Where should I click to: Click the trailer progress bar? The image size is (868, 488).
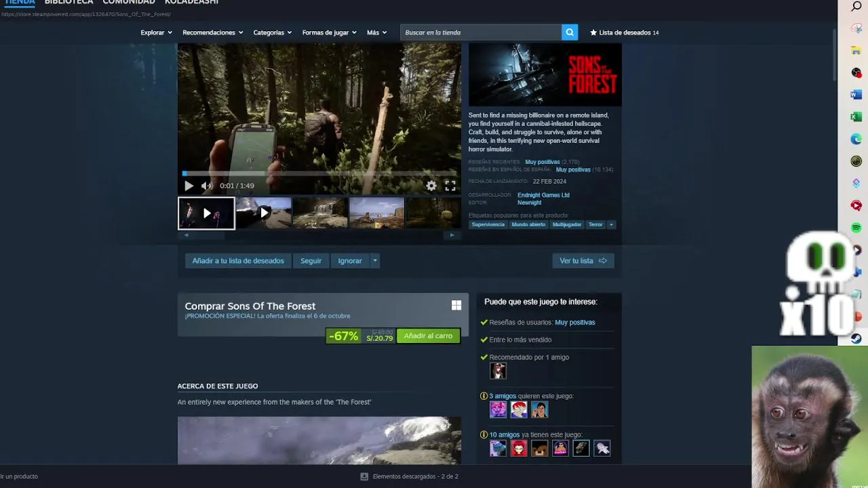[x=319, y=174]
